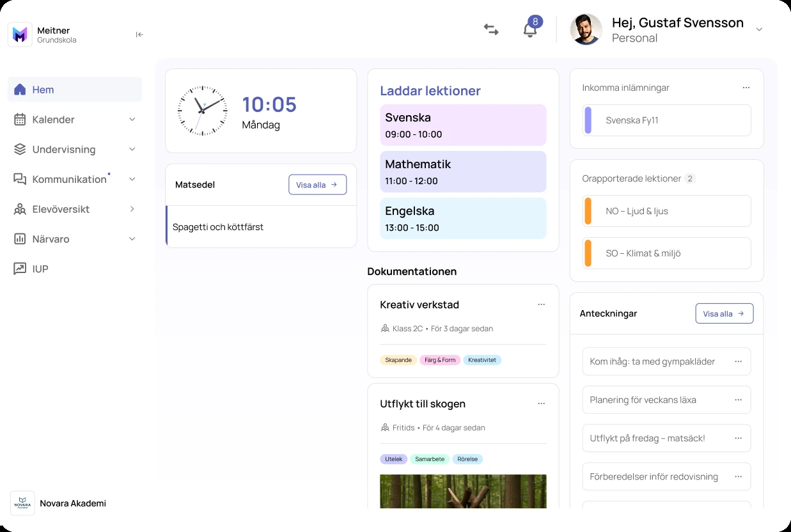This screenshot has width=791, height=532.
Task: Click the Kommunikation chat icon
Action: [20, 179]
